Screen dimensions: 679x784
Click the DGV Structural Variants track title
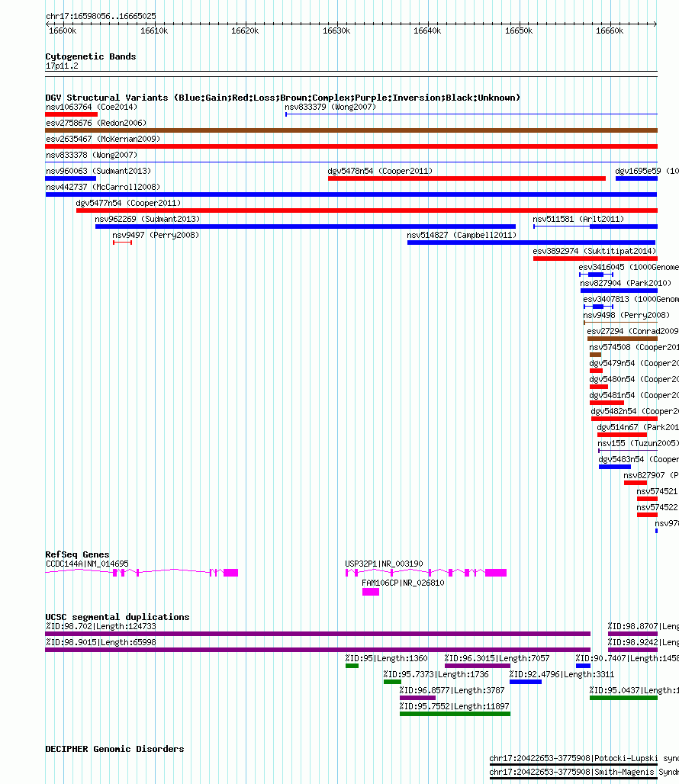coord(282,98)
